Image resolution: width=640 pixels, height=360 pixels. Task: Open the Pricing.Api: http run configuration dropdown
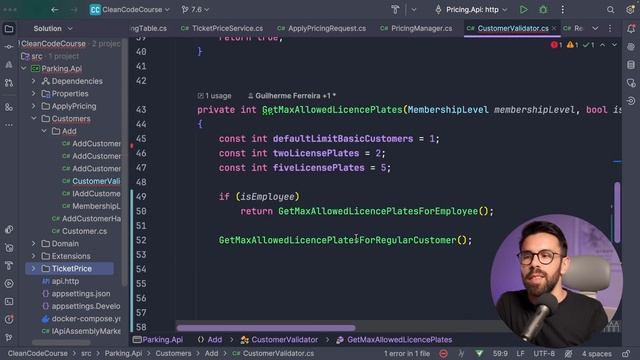(472, 9)
